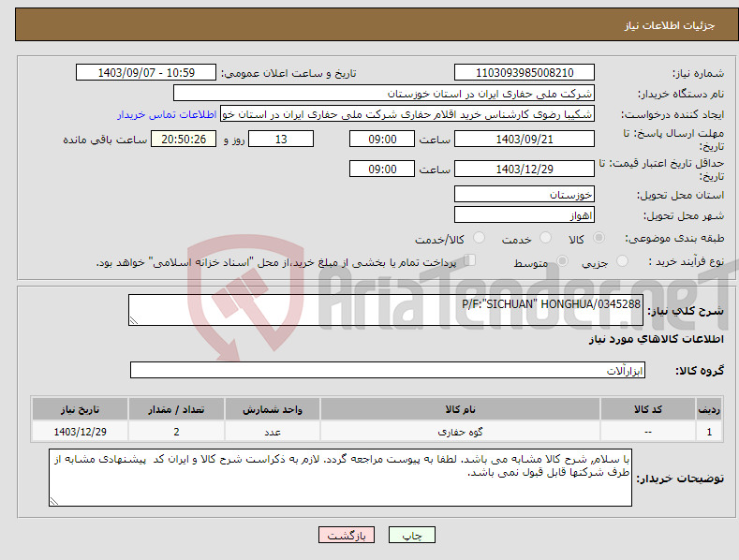Click the need date cell 1403/12/29 in table

pos(80,432)
